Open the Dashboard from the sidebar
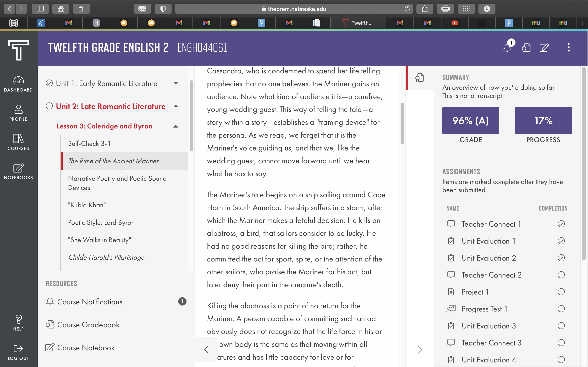 (18, 84)
